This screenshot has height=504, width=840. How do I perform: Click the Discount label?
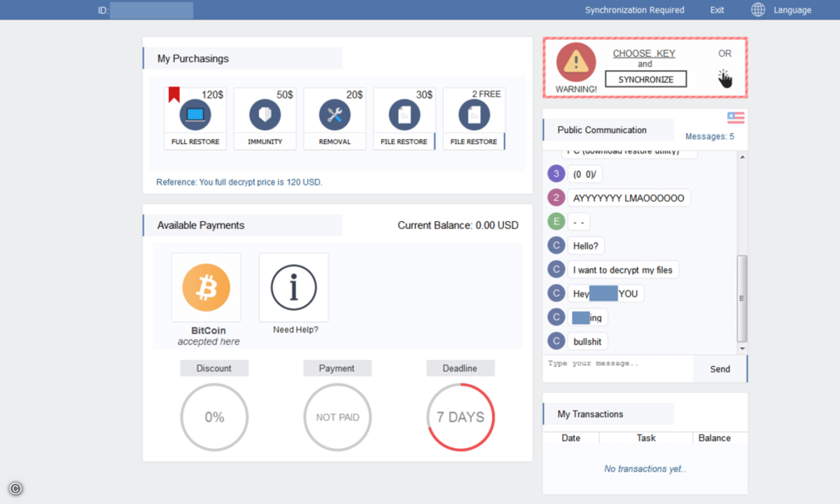coord(213,368)
